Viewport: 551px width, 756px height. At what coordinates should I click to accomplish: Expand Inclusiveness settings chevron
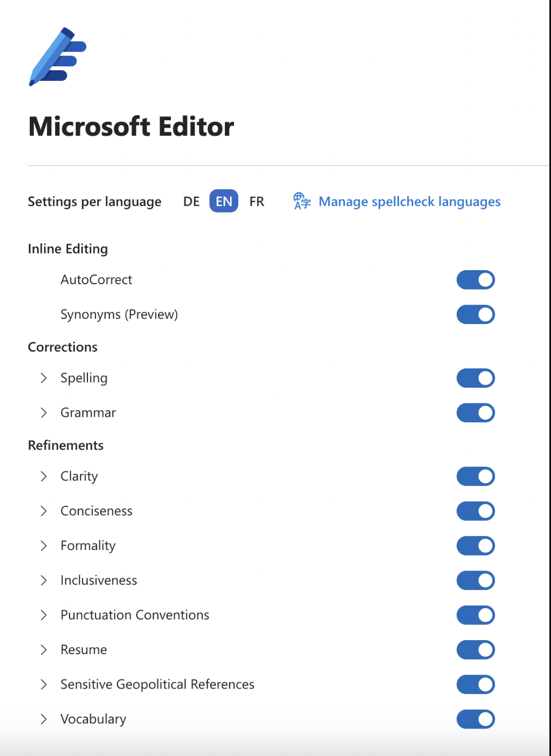pyautogui.click(x=44, y=580)
